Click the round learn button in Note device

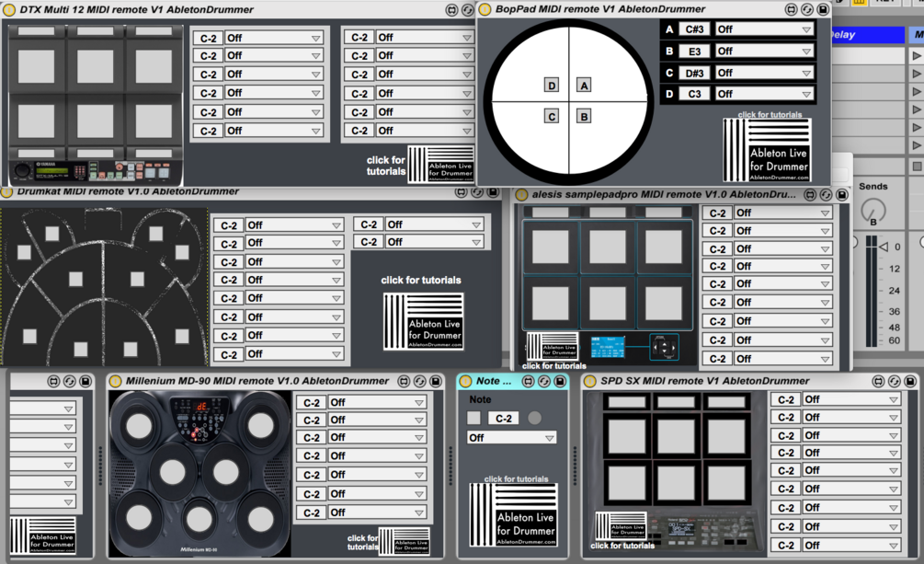click(x=534, y=419)
